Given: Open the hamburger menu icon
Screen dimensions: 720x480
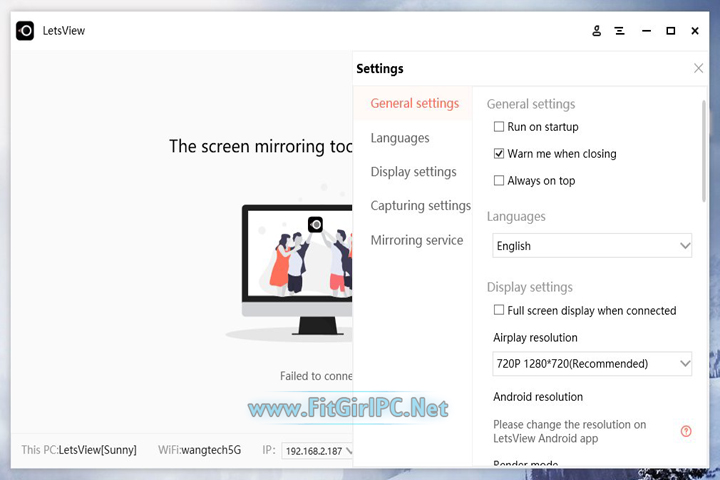Looking at the screenshot, I should (620, 31).
